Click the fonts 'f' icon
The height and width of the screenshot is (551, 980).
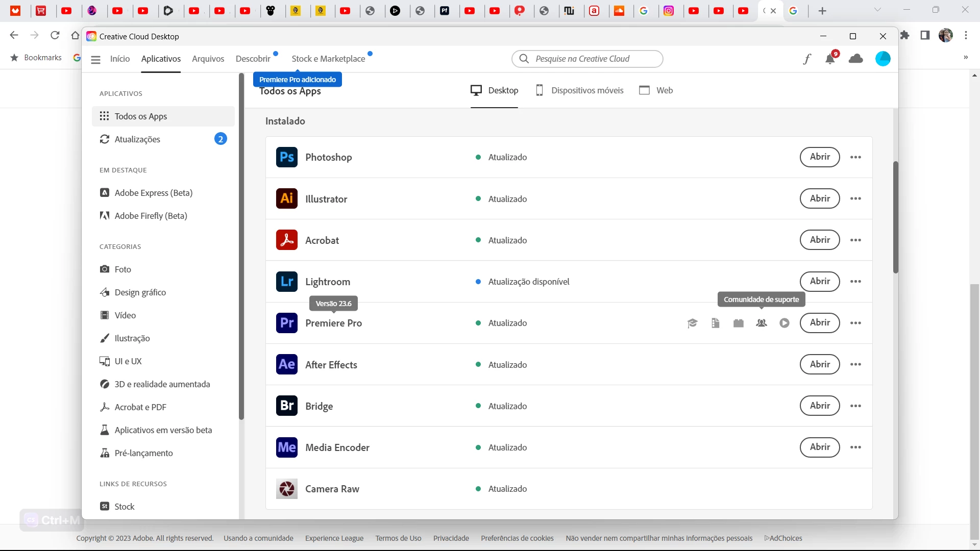tap(806, 59)
